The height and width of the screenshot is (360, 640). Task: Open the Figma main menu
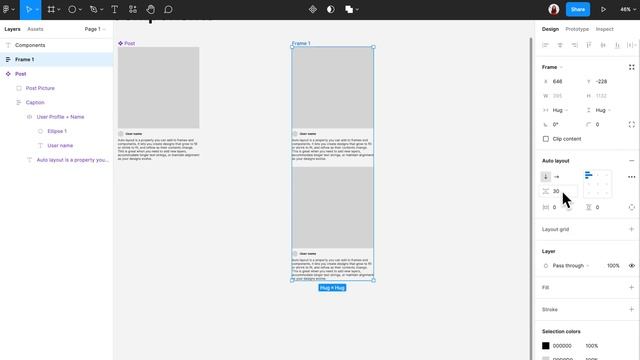(x=6, y=9)
